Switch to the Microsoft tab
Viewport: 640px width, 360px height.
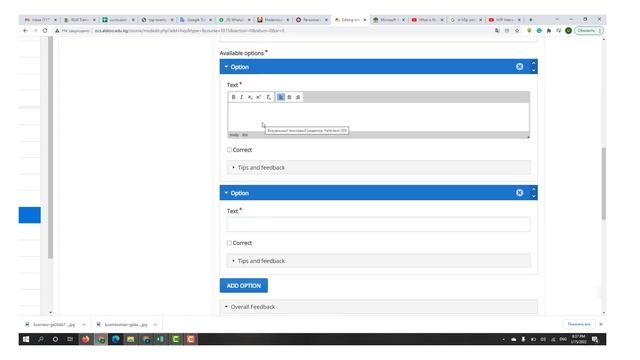pyautogui.click(x=388, y=20)
